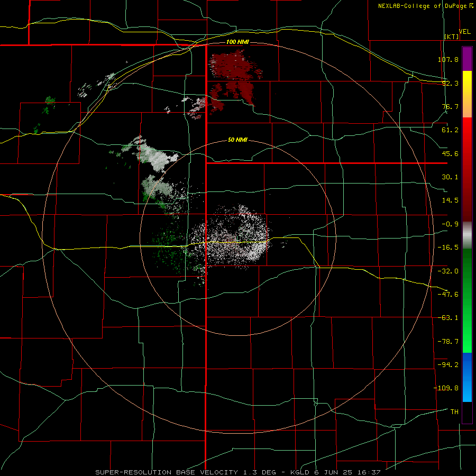Select the 14.5 velocity scale value
This screenshot has height=476, width=476.
point(450,200)
